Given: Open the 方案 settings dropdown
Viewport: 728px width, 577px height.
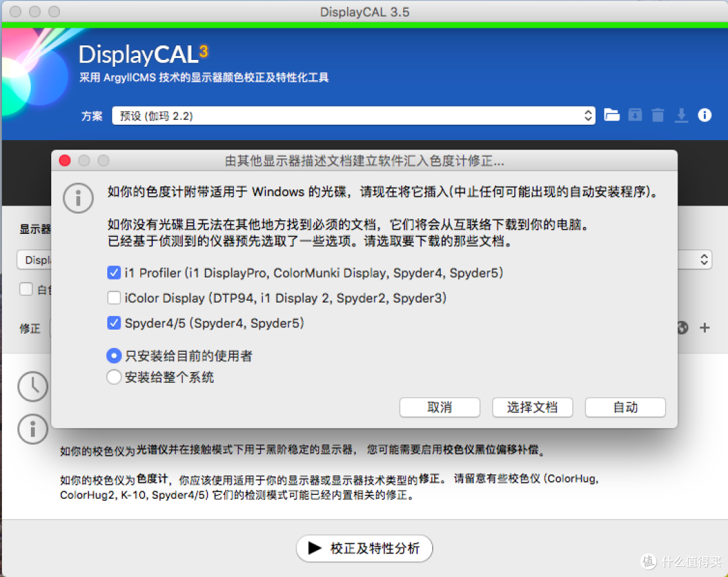Looking at the screenshot, I should (353, 115).
